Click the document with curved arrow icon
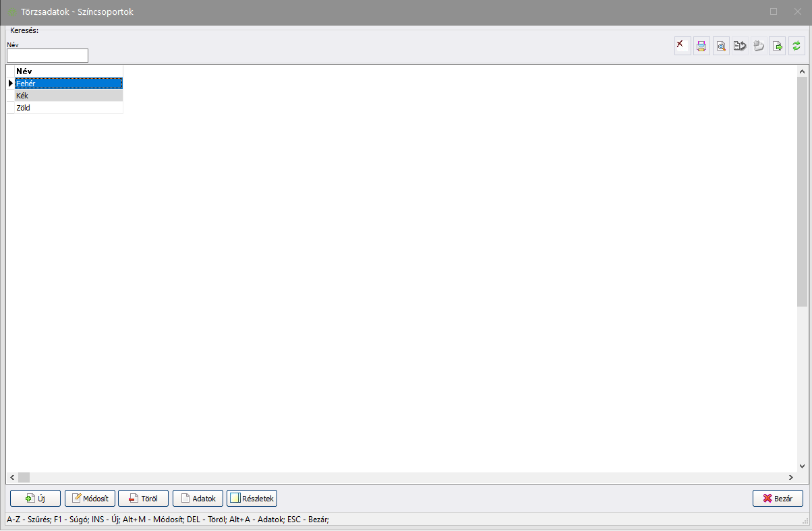The width and height of the screenshot is (812, 531). pyautogui.click(x=740, y=46)
